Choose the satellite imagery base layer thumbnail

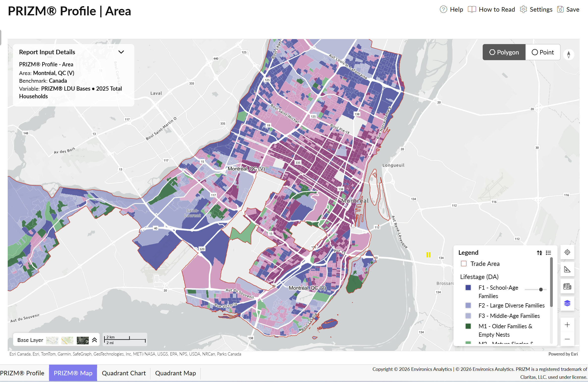(x=83, y=340)
